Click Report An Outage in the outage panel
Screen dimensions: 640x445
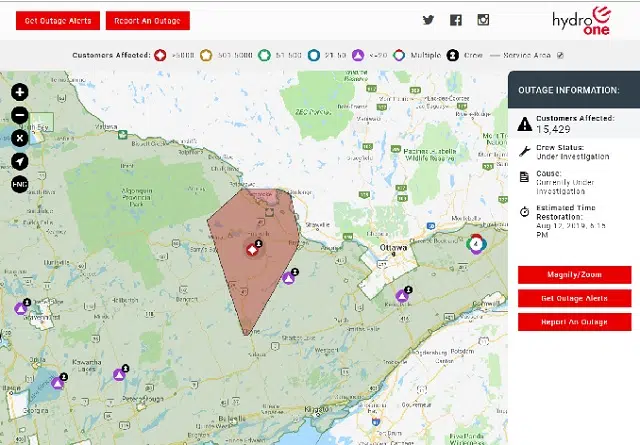(x=574, y=322)
